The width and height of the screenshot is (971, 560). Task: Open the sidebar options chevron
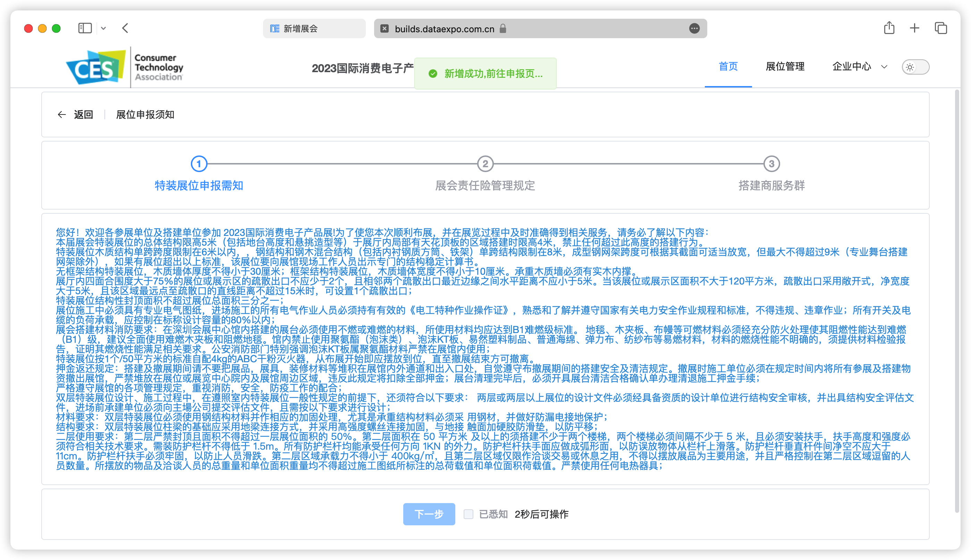(103, 28)
